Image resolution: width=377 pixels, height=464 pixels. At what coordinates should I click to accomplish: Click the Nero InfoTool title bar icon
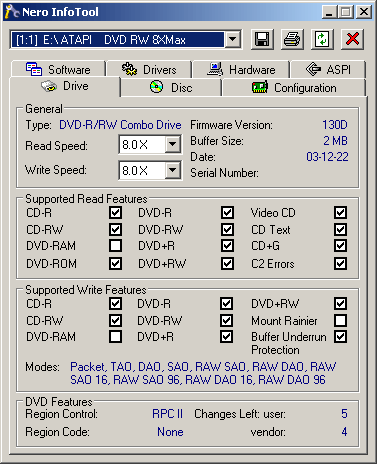click(x=12, y=12)
